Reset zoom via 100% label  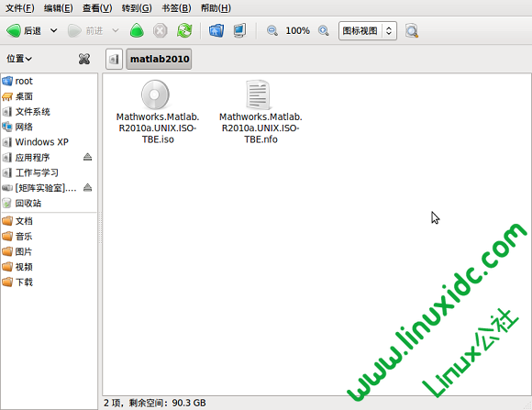pos(297,31)
